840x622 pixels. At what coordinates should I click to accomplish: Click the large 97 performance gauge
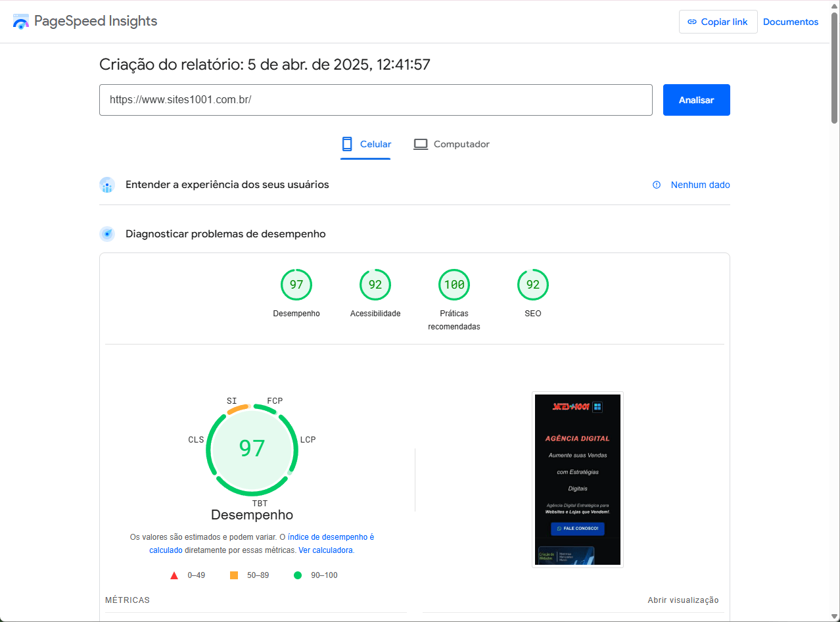(252, 449)
